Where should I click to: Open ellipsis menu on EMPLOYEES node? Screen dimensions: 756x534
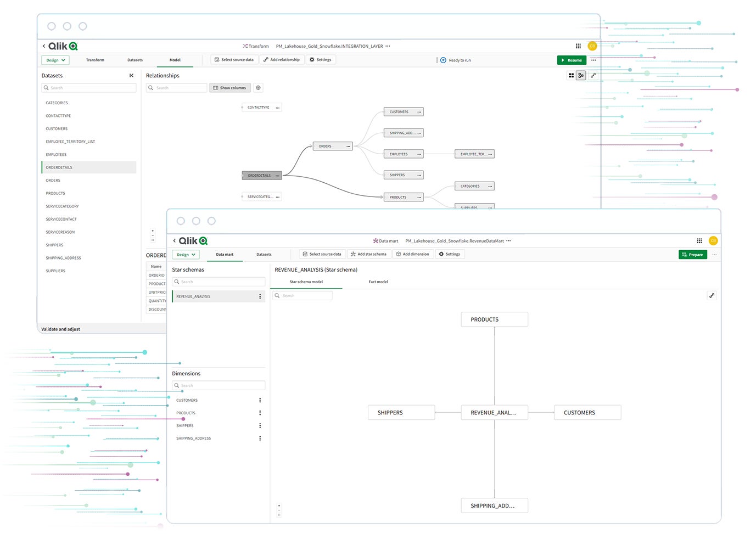coord(419,154)
